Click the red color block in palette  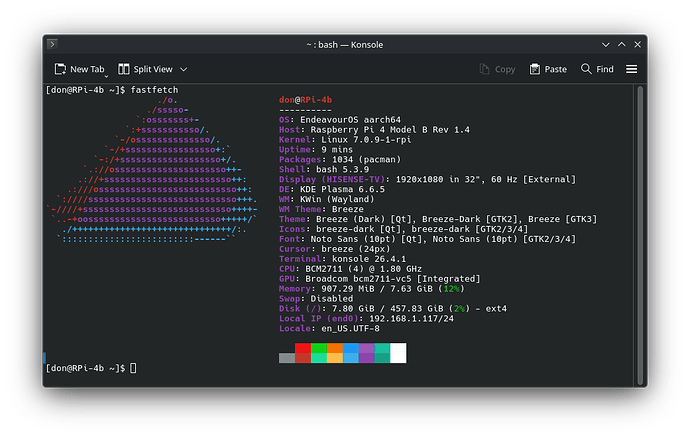click(x=303, y=348)
